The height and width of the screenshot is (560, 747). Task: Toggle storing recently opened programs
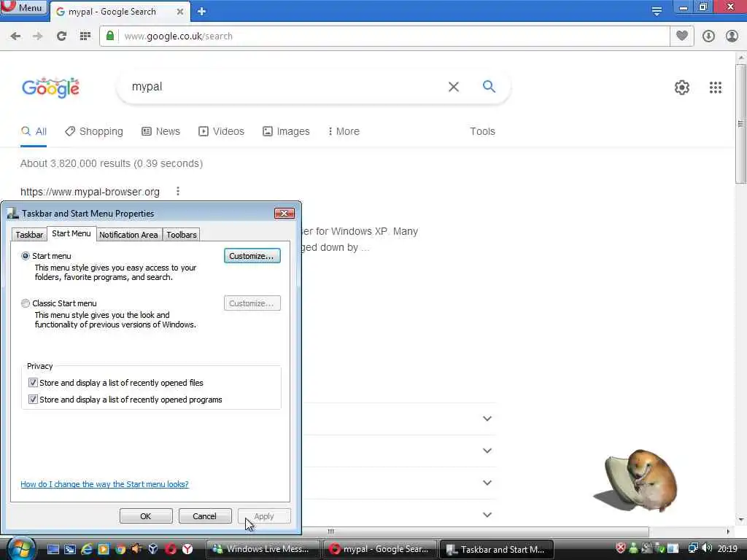point(33,399)
